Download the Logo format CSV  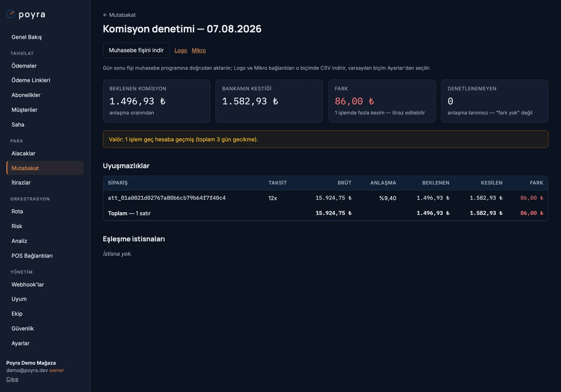pos(181,50)
